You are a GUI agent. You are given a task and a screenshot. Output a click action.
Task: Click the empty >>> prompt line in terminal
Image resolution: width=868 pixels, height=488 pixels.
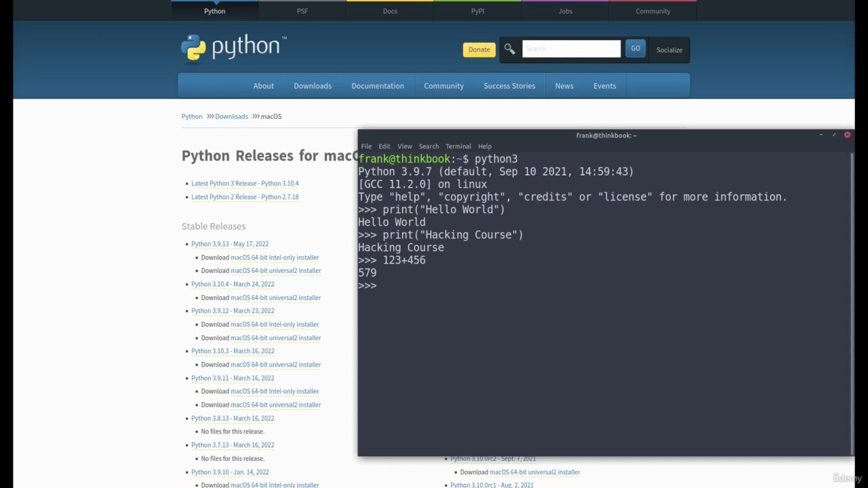point(368,286)
